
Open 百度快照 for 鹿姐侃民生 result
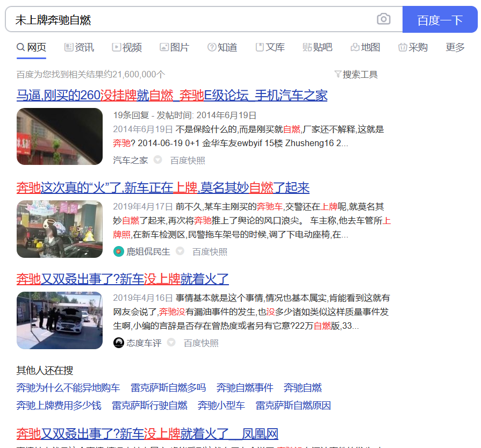[210, 252]
